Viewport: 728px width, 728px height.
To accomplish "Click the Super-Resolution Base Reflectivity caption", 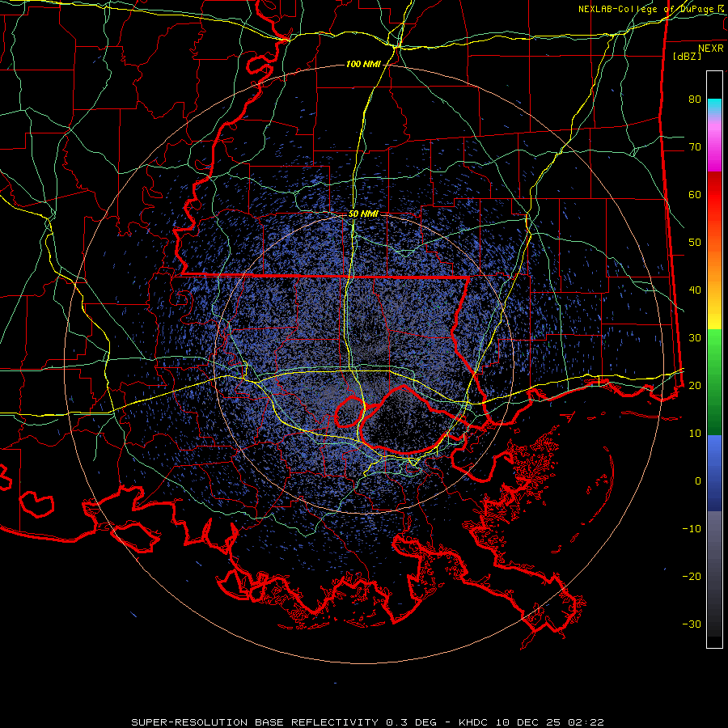I will pos(368,722).
